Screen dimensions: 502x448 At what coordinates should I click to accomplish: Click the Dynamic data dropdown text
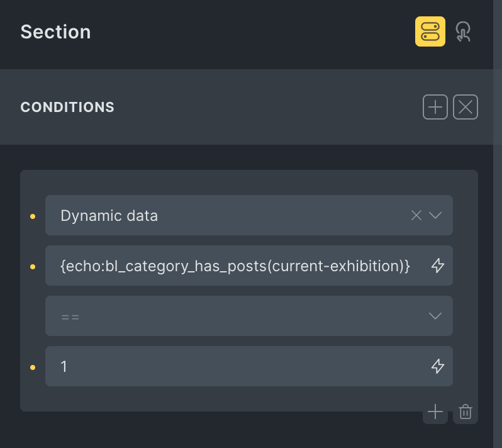tap(109, 215)
